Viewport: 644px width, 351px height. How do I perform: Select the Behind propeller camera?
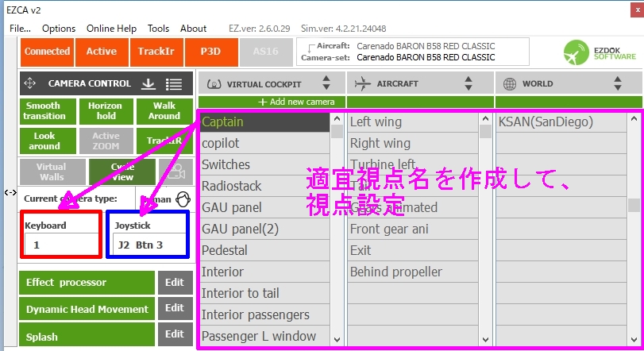click(x=413, y=272)
